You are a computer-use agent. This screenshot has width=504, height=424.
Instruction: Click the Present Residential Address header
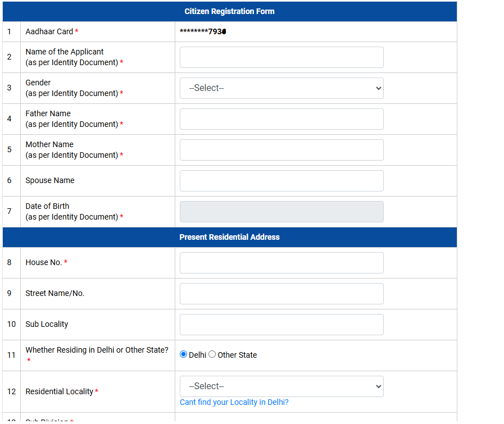coord(229,237)
